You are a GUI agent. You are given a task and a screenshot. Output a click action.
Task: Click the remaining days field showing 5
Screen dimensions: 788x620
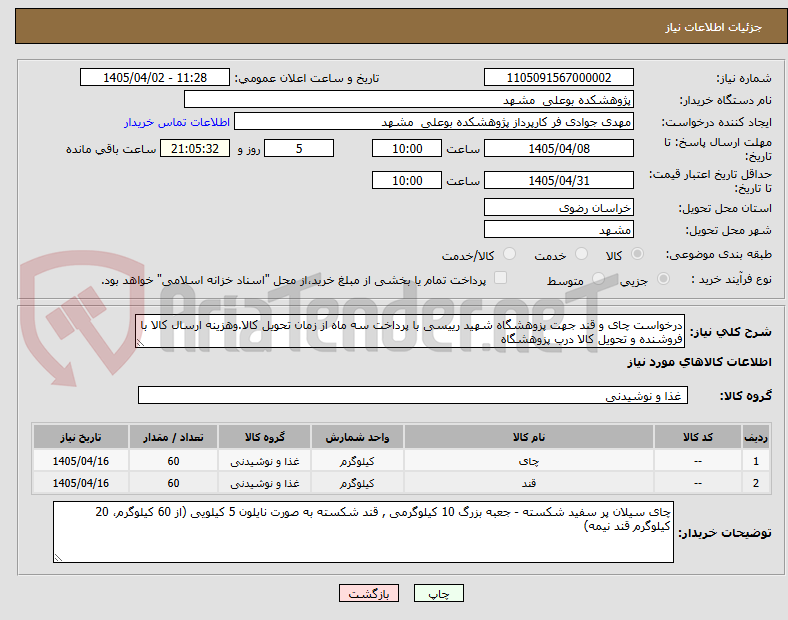click(x=299, y=148)
